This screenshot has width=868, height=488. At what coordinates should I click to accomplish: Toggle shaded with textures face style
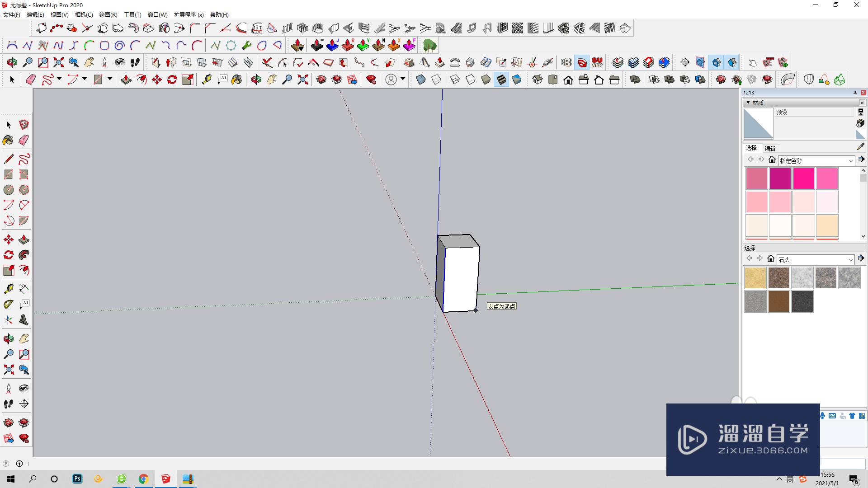tap(501, 80)
